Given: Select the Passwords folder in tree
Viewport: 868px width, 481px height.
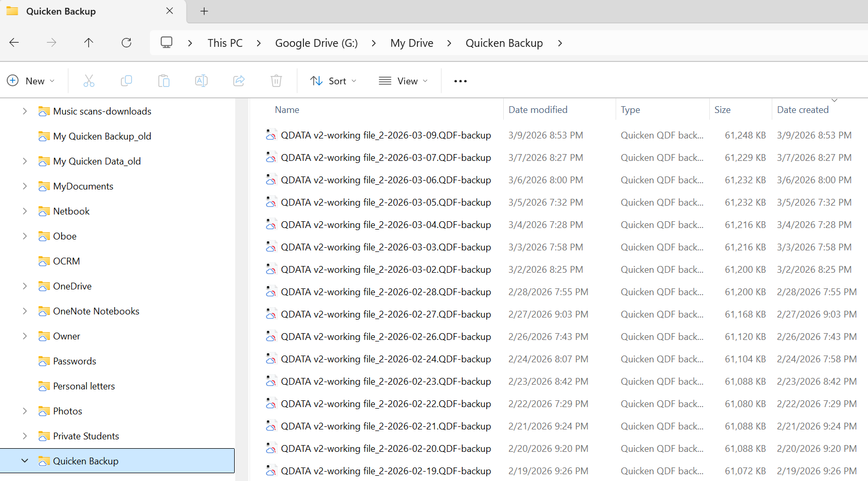Looking at the screenshot, I should pos(74,361).
